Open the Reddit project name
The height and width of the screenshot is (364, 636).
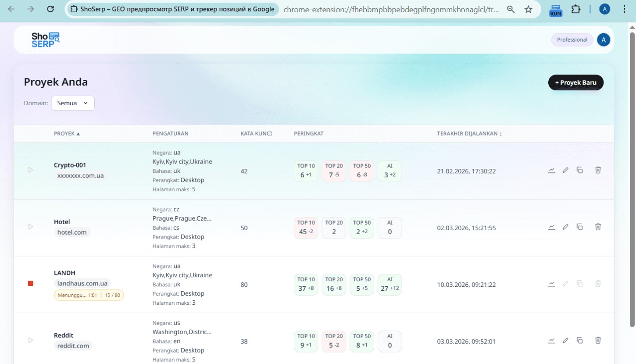pos(64,335)
